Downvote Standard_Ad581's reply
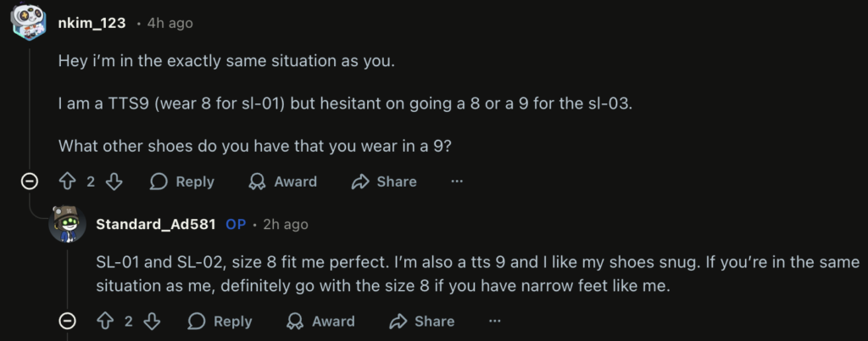Image resolution: width=868 pixels, height=341 pixels. coord(153,321)
